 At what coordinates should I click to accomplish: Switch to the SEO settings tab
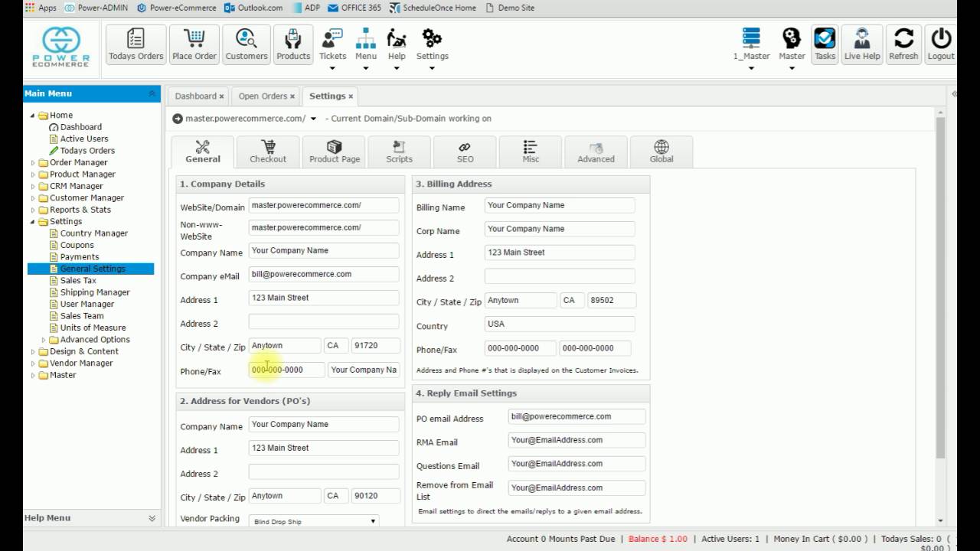(465, 152)
